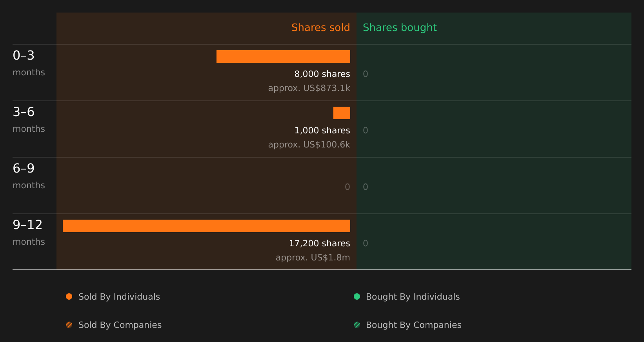
Task: Click the Shares bought column header
Action: coord(400,28)
